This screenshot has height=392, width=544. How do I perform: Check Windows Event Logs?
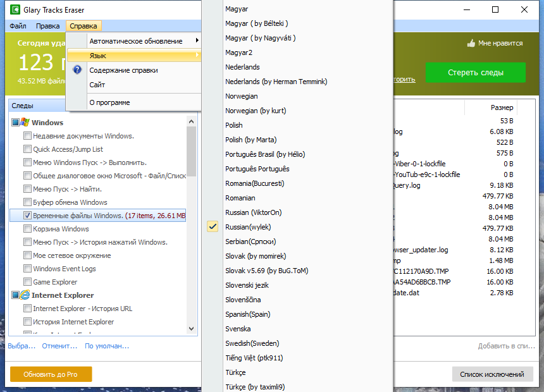click(x=27, y=268)
